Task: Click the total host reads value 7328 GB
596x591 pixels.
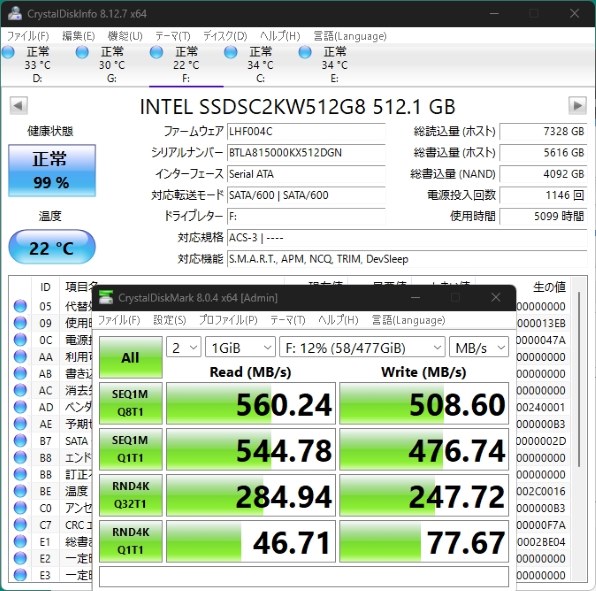Action: point(543,132)
